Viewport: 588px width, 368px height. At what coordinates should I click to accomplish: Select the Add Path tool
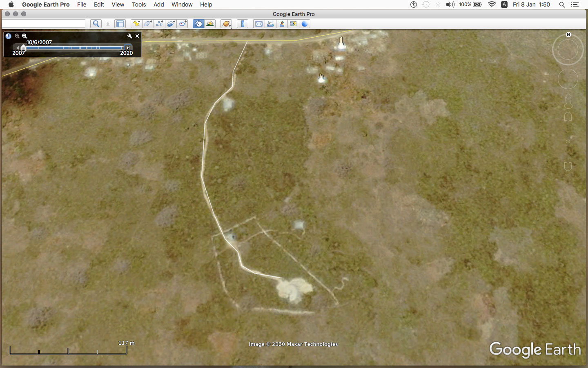click(x=159, y=24)
